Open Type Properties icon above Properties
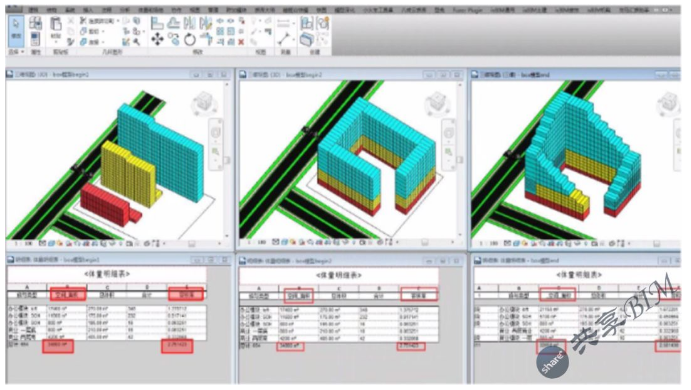691x390 pixels. pos(35,23)
